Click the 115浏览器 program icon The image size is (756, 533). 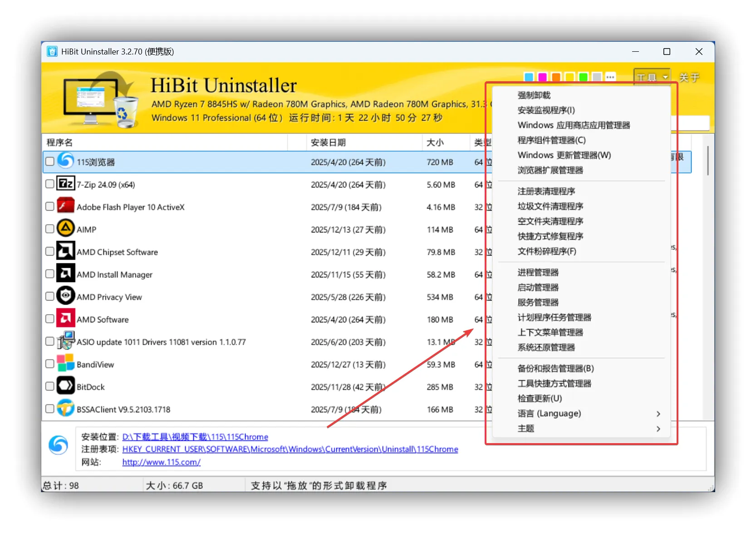pyautogui.click(x=66, y=161)
